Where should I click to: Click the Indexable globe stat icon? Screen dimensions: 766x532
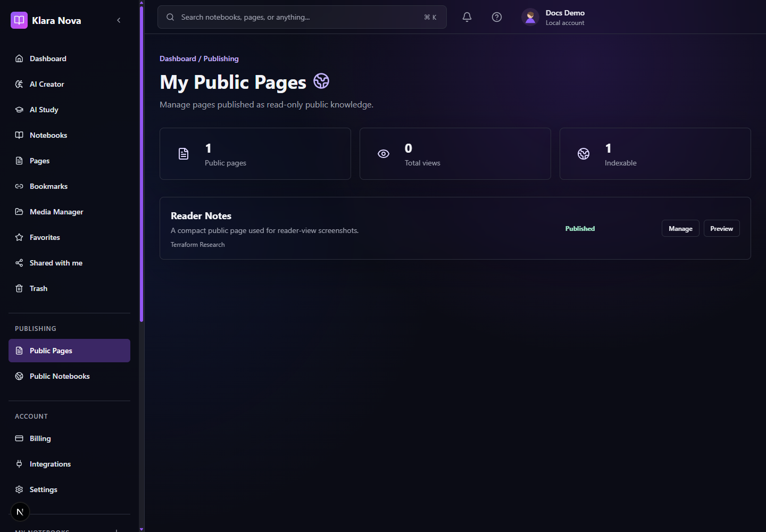point(584,154)
